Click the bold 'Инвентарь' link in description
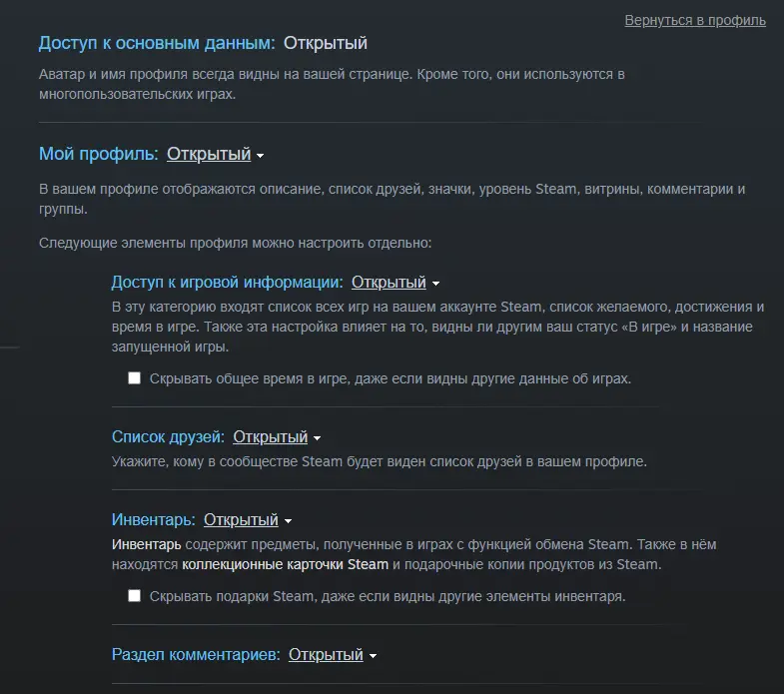784x694 pixels. (x=147, y=544)
